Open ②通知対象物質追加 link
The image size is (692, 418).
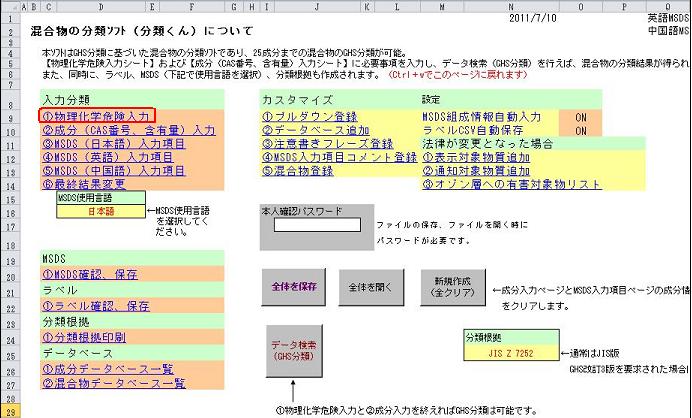pos(476,171)
